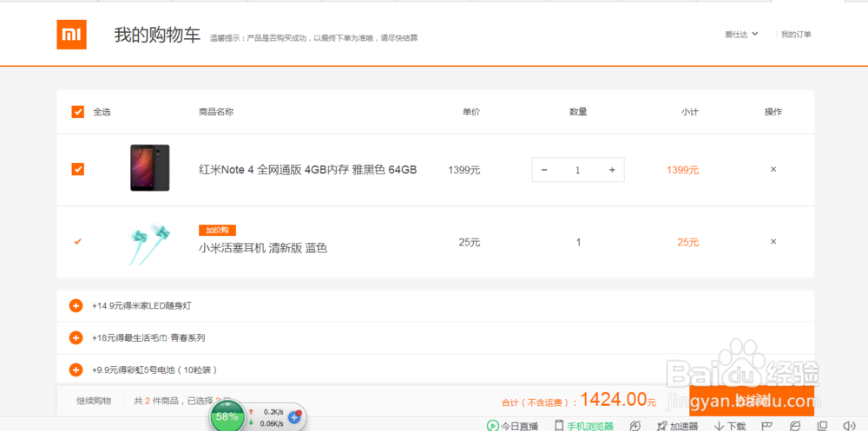
Task: Open 小米活塞耳机 清新版 蓝色 product link
Action: (263, 248)
